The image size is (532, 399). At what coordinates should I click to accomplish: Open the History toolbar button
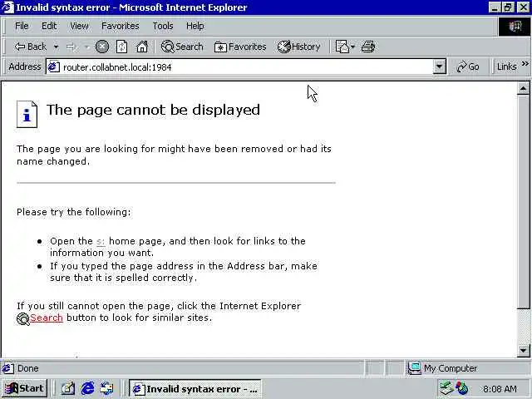[x=299, y=47]
